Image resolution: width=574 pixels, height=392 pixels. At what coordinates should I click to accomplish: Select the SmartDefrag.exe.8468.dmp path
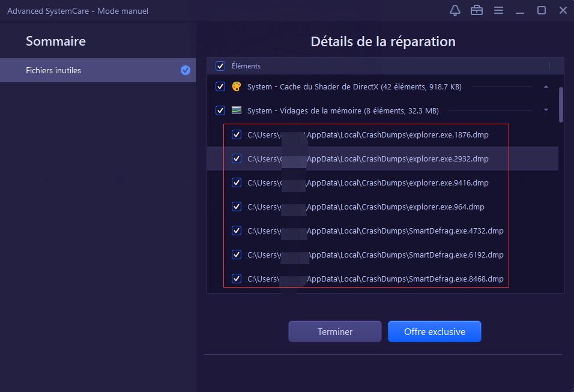point(376,279)
